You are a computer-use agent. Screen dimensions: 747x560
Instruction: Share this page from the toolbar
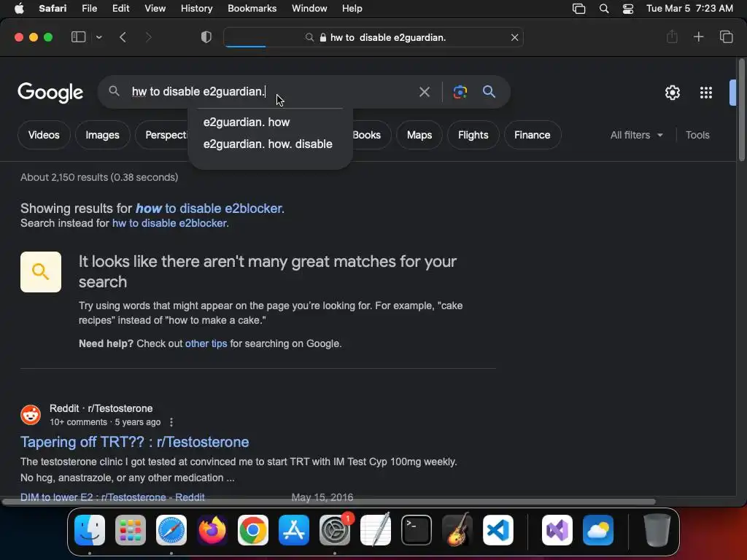pos(672,36)
